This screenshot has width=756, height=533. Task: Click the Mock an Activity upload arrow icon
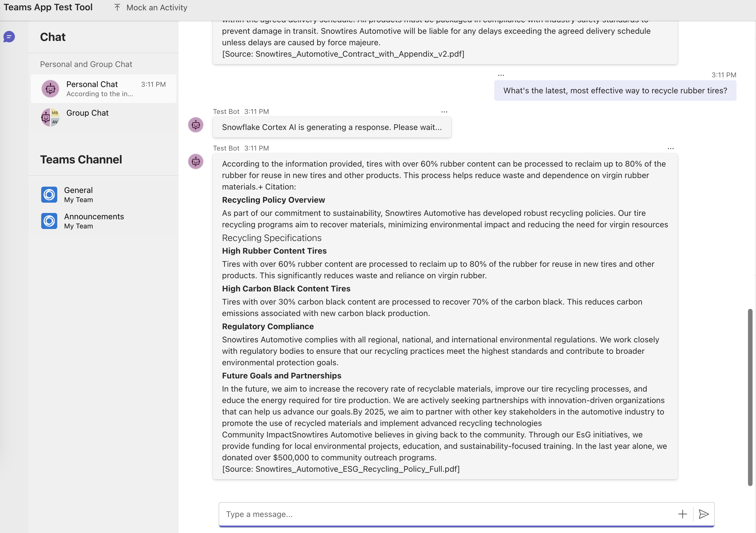tap(117, 7)
